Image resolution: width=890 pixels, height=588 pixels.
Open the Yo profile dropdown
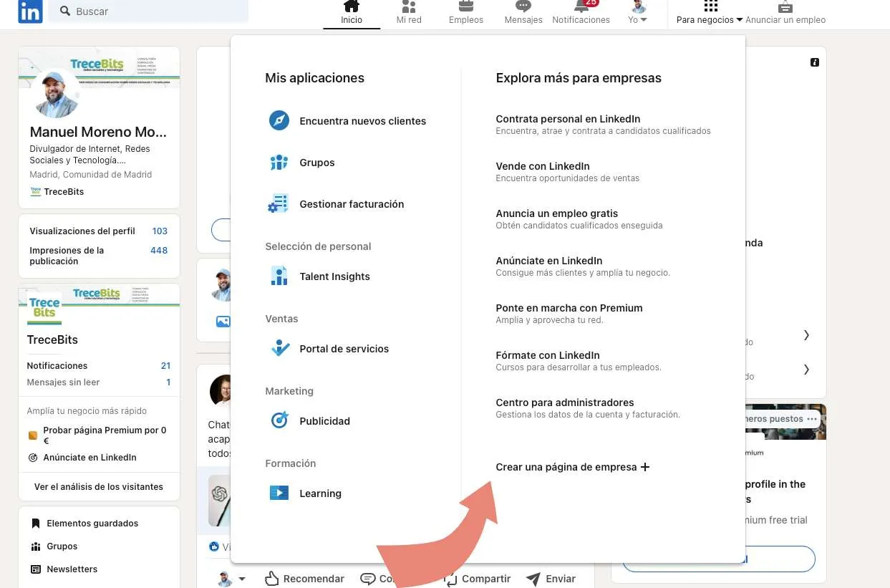click(637, 12)
